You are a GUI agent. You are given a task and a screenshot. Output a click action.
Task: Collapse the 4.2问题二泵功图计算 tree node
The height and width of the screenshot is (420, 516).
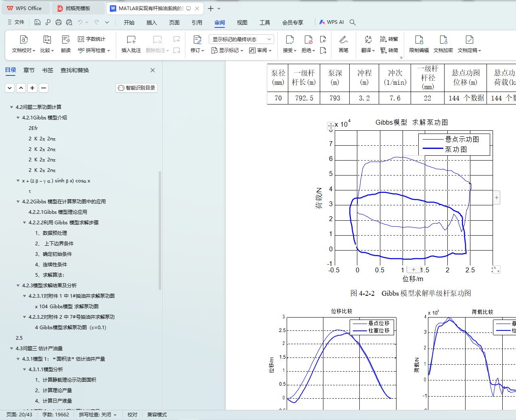(11, 107)
